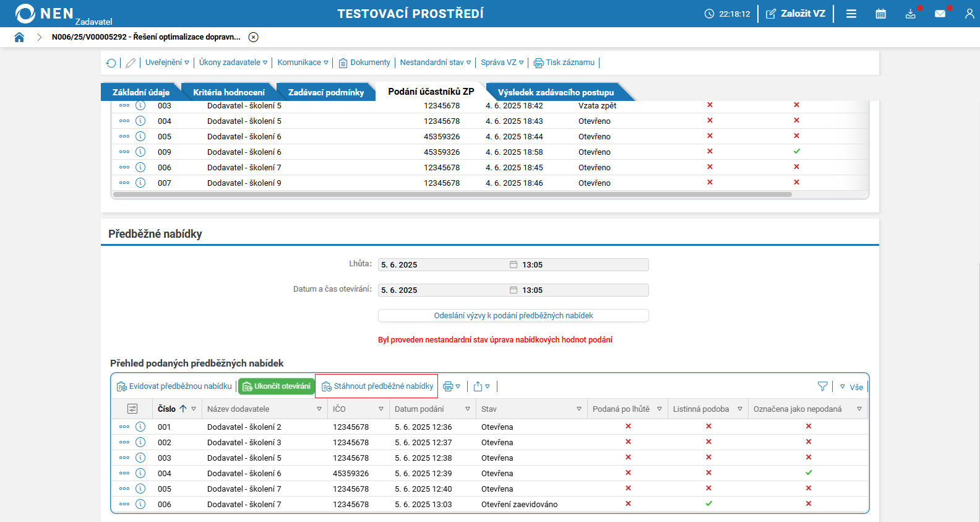
Task: Open row actions for preliminary offer 004
Action: (124, 473)
